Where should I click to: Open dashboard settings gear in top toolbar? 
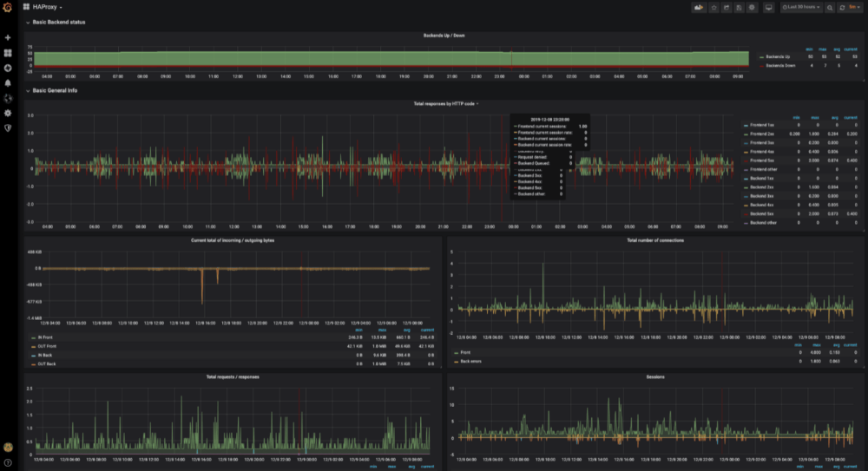pyautogui.click(x=752, y=7)
